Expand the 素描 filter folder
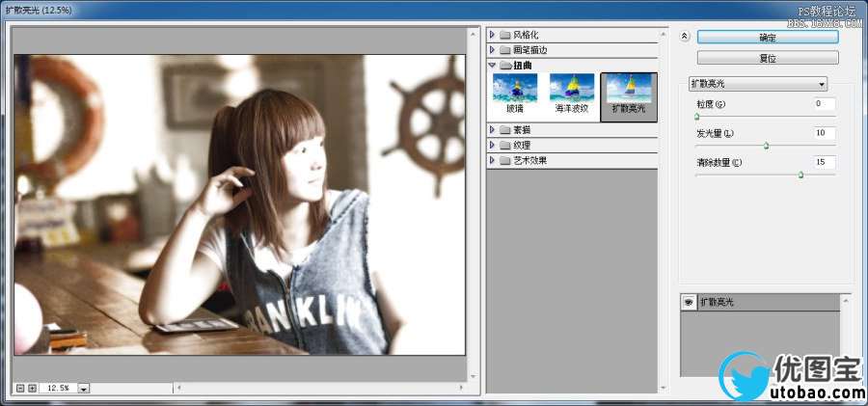Viewport: 868px width, 406px height. click(x=492, y=129)
